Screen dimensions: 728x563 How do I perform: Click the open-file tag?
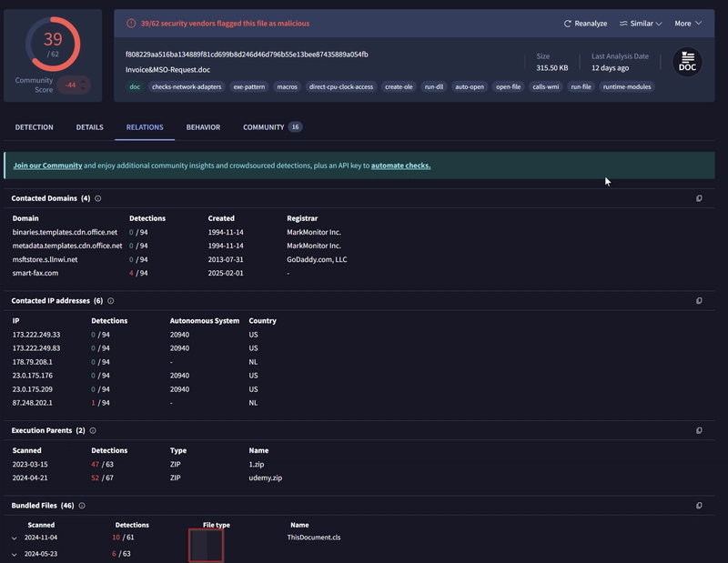click(x=508, y=86)
